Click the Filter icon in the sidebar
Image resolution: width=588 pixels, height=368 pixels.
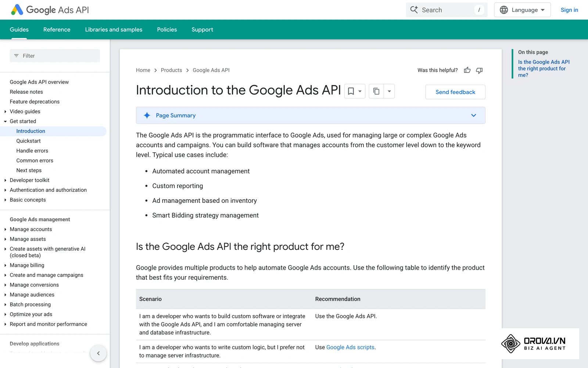[x=16, y=56]
